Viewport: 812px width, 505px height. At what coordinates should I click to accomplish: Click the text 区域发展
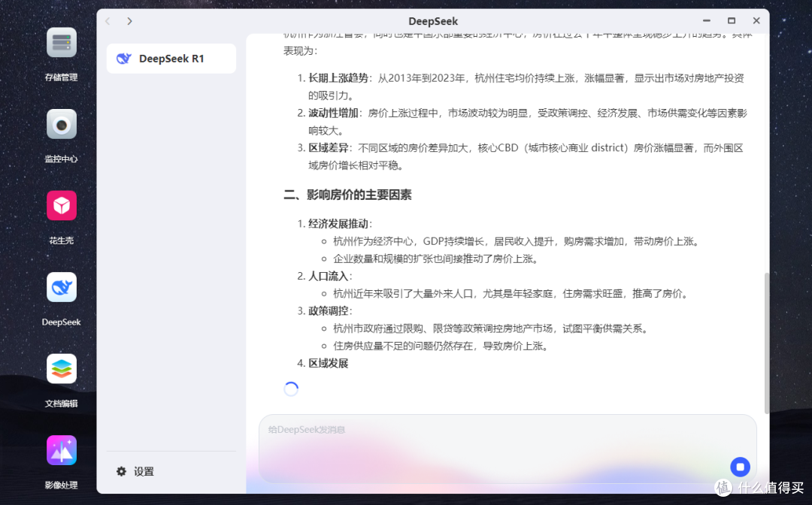click(x=329, y=363)
